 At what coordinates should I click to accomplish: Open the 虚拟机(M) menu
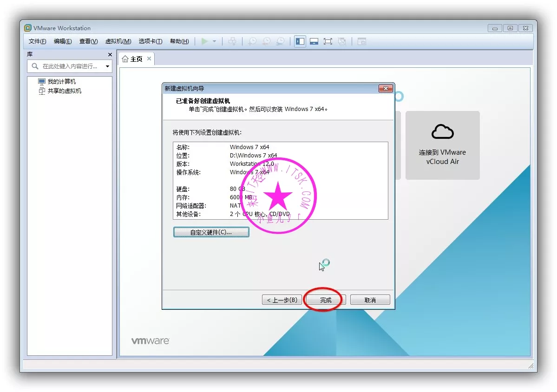[x=118, y=41]
